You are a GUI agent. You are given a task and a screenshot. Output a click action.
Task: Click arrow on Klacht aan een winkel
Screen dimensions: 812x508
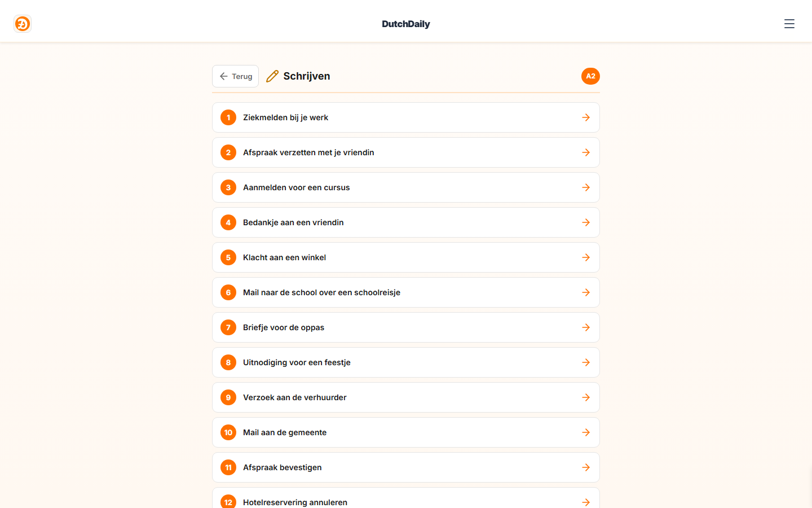(586, 257)
